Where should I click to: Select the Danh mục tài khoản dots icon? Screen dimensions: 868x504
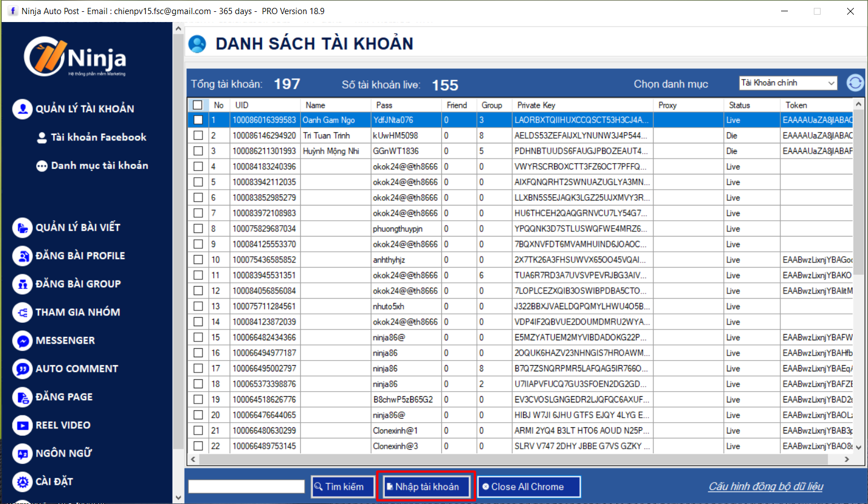click(42, 166)
